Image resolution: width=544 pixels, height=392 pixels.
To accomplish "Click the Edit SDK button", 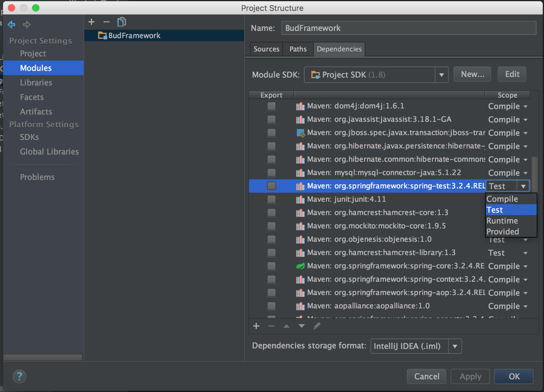I will 512,74.
